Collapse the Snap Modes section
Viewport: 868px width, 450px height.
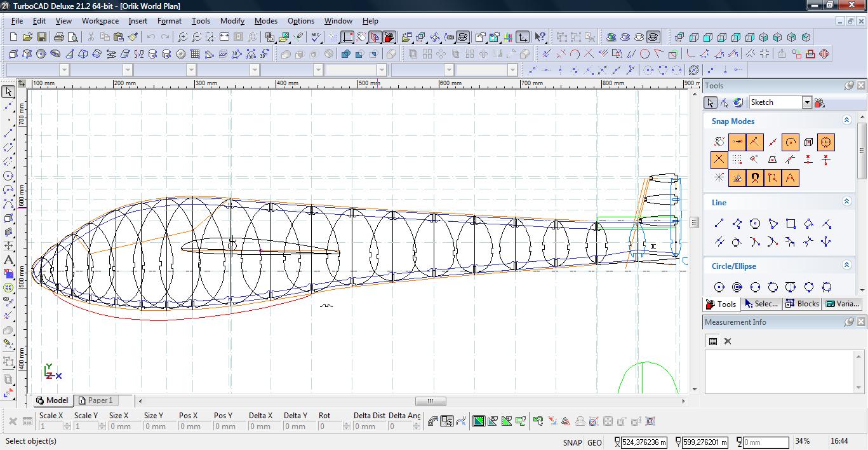[x=846, y=120]
